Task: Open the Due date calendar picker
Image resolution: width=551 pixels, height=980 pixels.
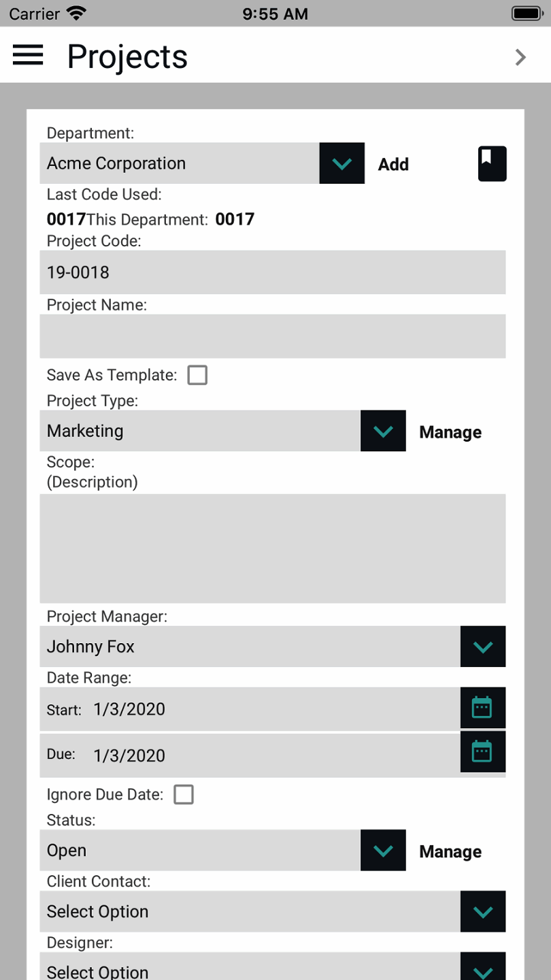Action: point(482,753)
